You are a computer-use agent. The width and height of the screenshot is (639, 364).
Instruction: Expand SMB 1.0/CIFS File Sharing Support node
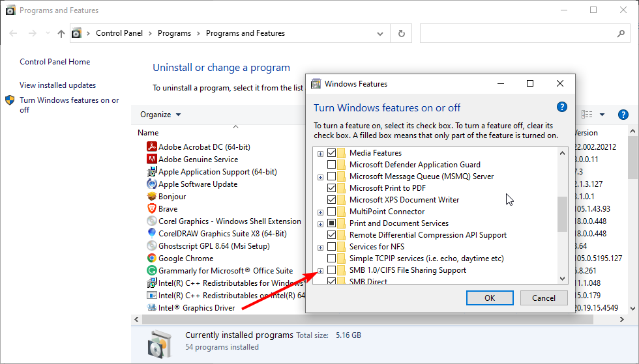(320, 271)
